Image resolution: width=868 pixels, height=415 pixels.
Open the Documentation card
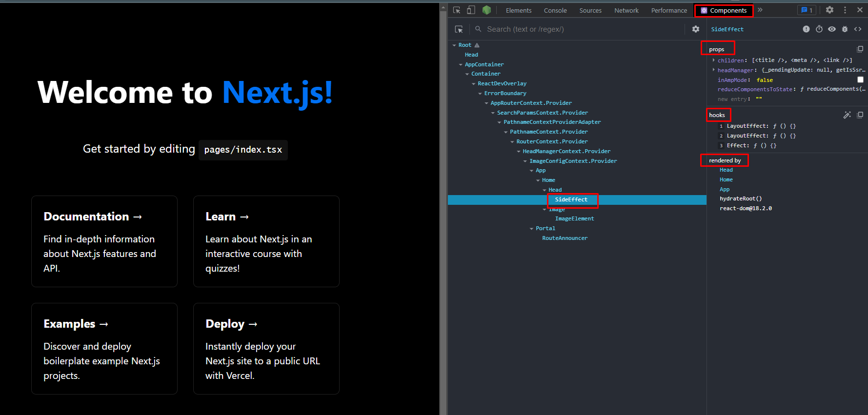point(104,241)
